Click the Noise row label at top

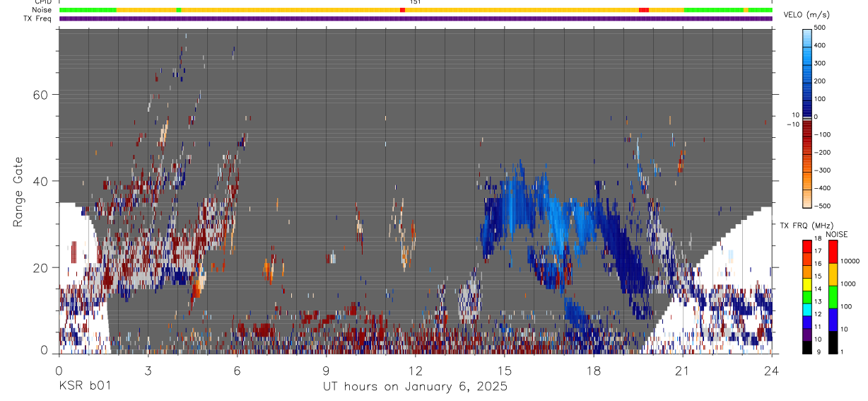[x=42, y=10]
